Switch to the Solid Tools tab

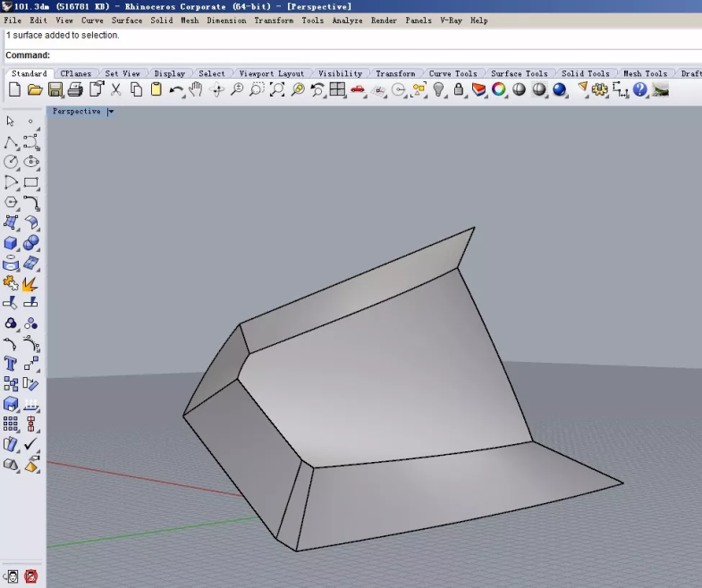point(585,73)
